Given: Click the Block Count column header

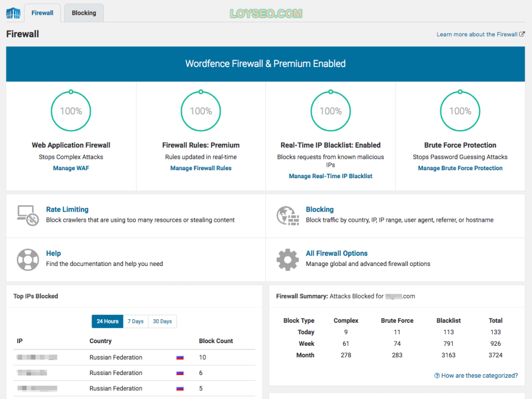Looking at the screenshot, I should [x=216, y=341].
